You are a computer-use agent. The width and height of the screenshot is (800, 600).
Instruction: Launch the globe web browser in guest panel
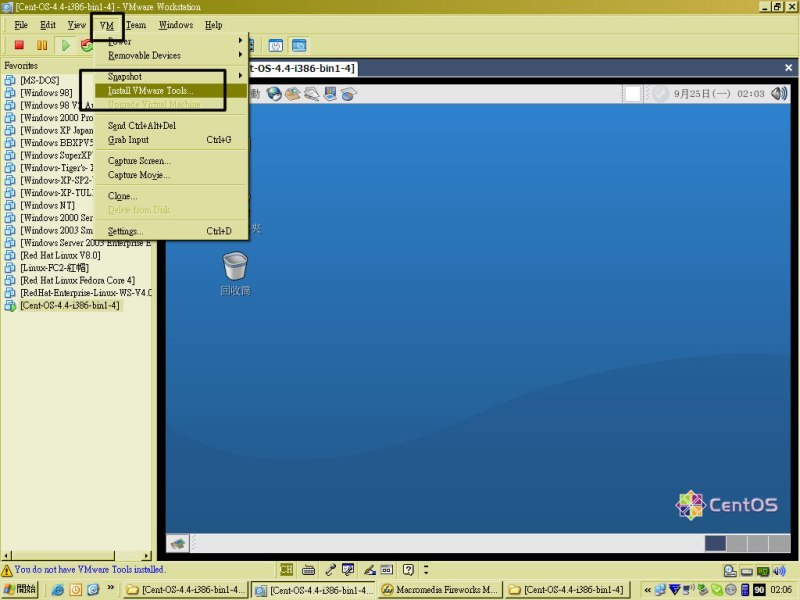click(x=274, y=94)
